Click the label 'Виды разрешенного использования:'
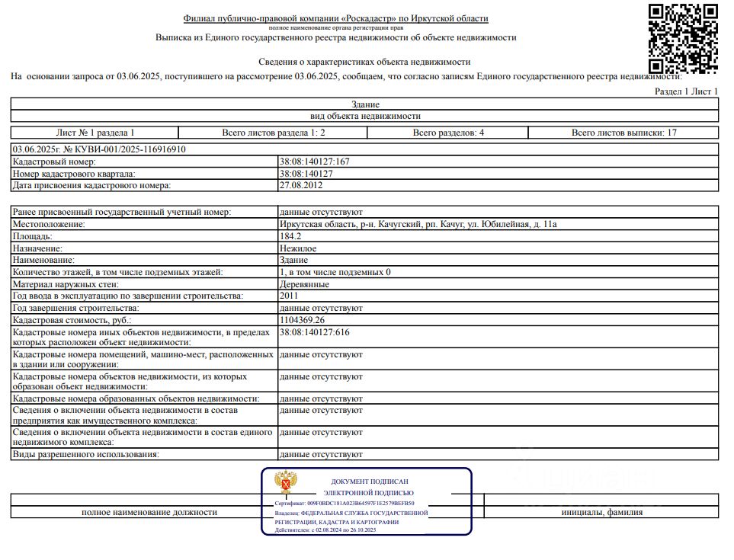 tap(85, 454)
